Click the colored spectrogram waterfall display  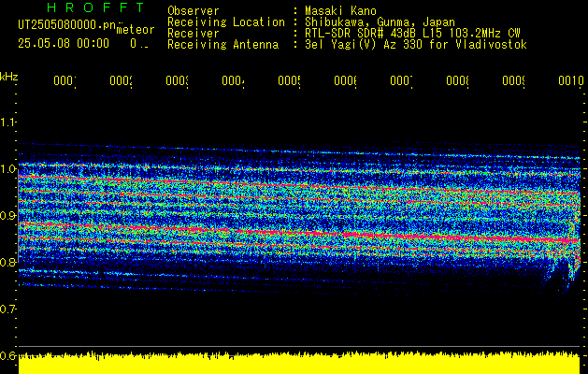pos(299,218)
